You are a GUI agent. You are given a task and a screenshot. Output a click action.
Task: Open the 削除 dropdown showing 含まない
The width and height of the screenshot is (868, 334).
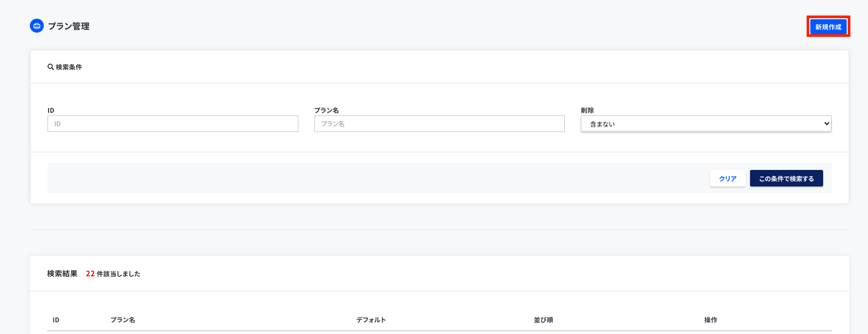(706, 123)
